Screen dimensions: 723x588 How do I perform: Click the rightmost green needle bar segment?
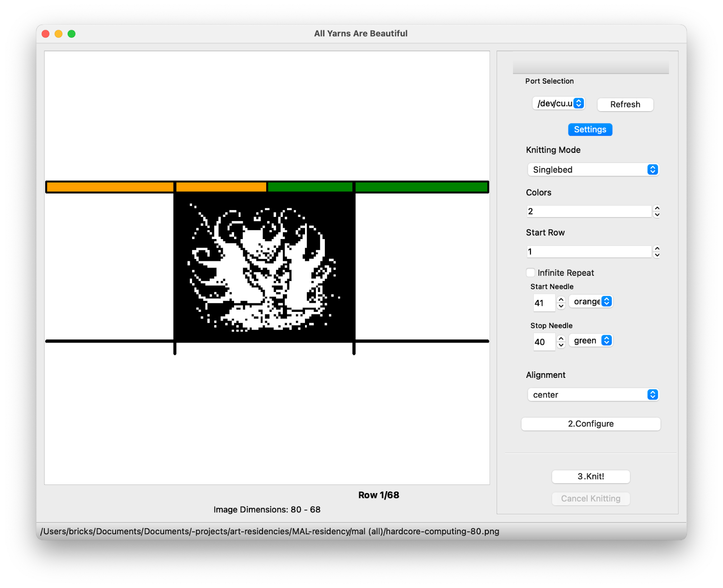(x=422, y=187)
